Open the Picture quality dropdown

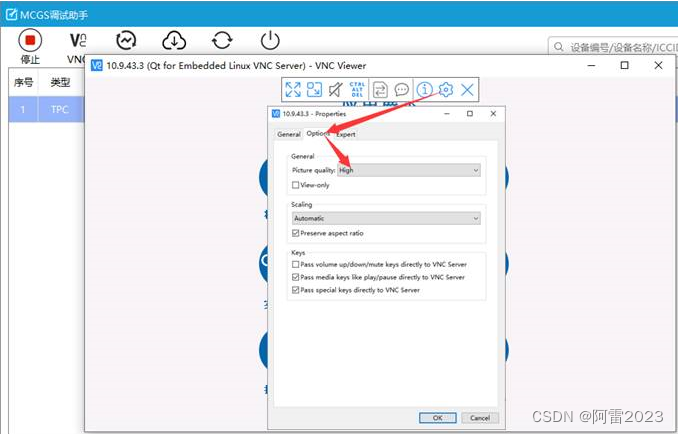coord(409,170)
